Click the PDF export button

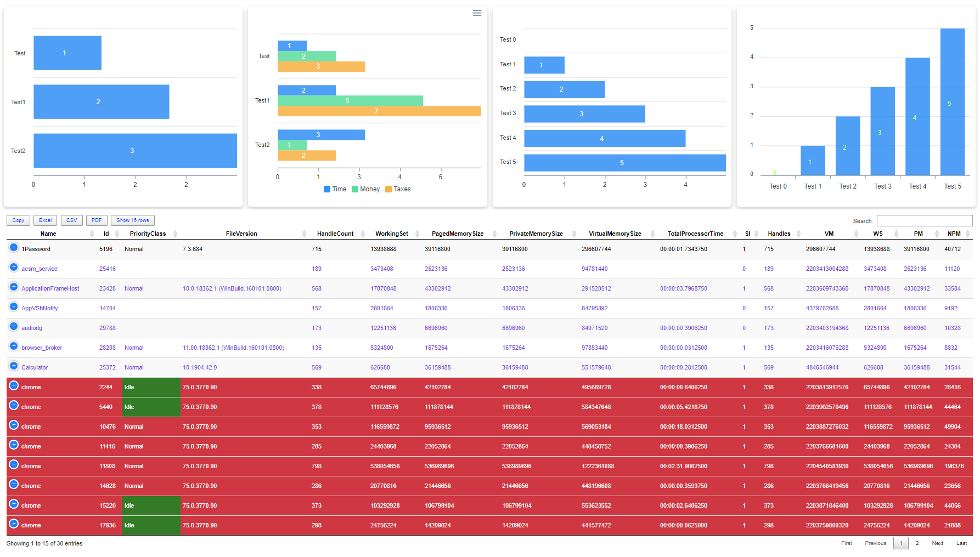point(97,220)
